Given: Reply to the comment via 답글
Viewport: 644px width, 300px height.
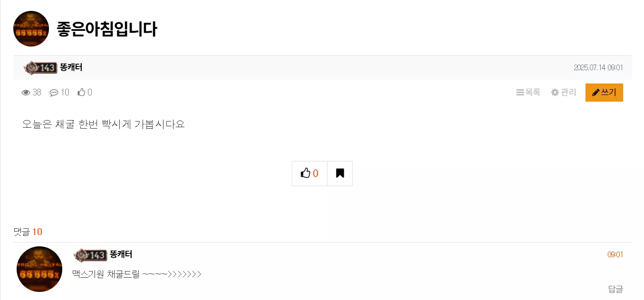Looking at the screenshot, I should (615, 289).
